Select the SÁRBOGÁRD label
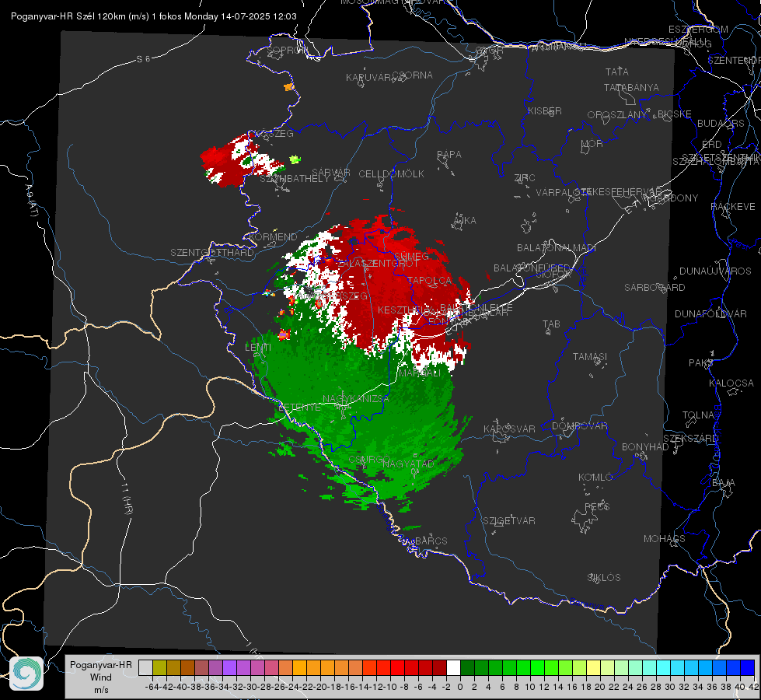This screenshot has height=700, width=761. pyautogui.click(x=655, y=288)
